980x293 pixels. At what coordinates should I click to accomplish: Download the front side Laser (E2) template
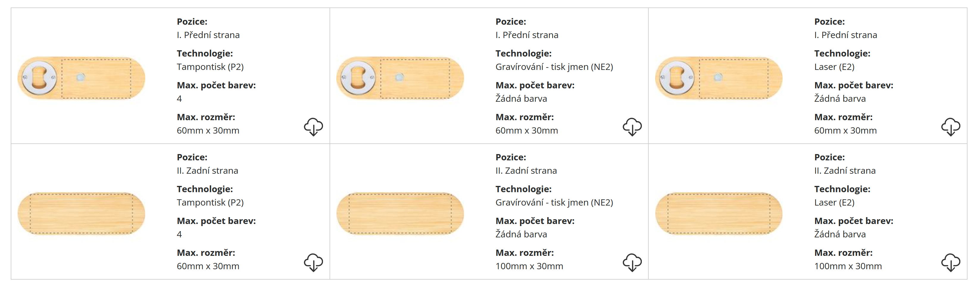(950, 126)
